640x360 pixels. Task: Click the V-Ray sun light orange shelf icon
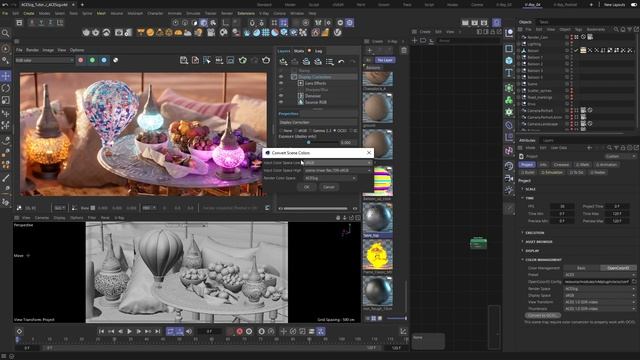(150, 32)
